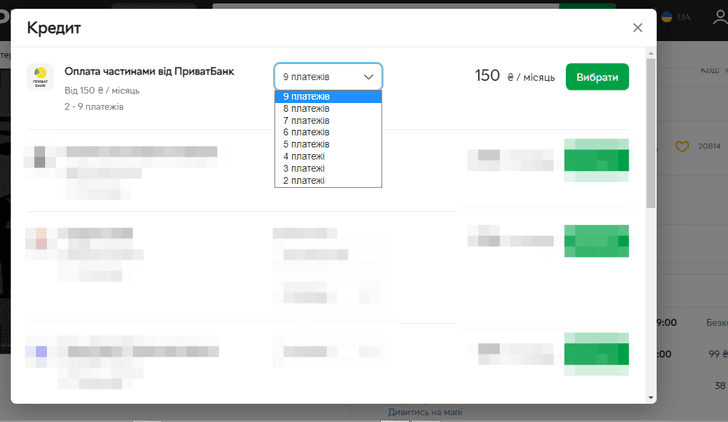
Task: Select 6 платежів option
Action: pyautogui.click(x=328, y=132)
